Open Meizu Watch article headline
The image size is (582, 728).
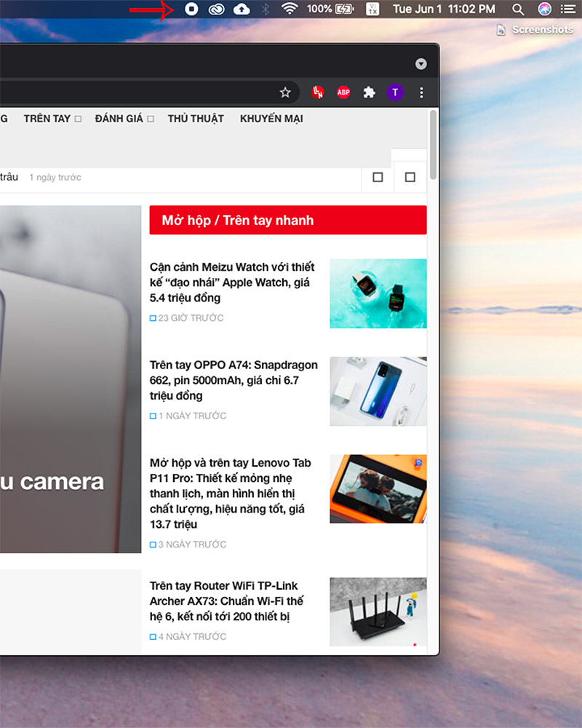click(x=232, y=282)
